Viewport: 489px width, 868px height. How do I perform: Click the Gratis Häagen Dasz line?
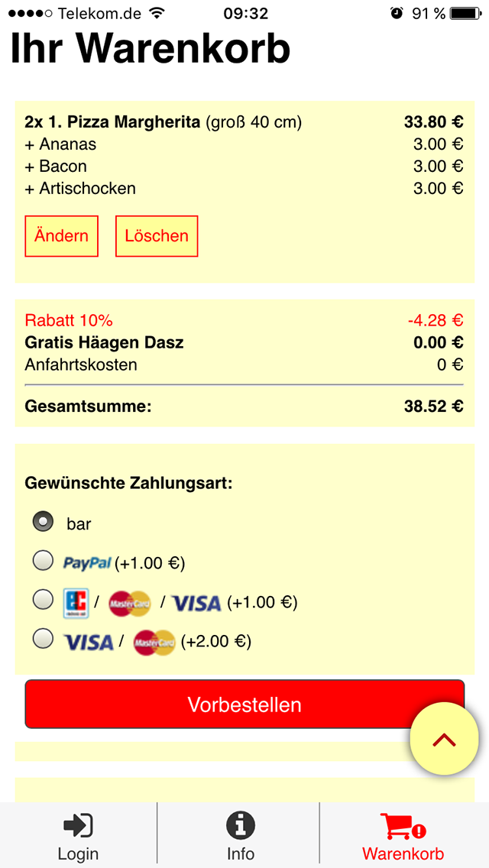pyautogui.click(x=244, y=343)
